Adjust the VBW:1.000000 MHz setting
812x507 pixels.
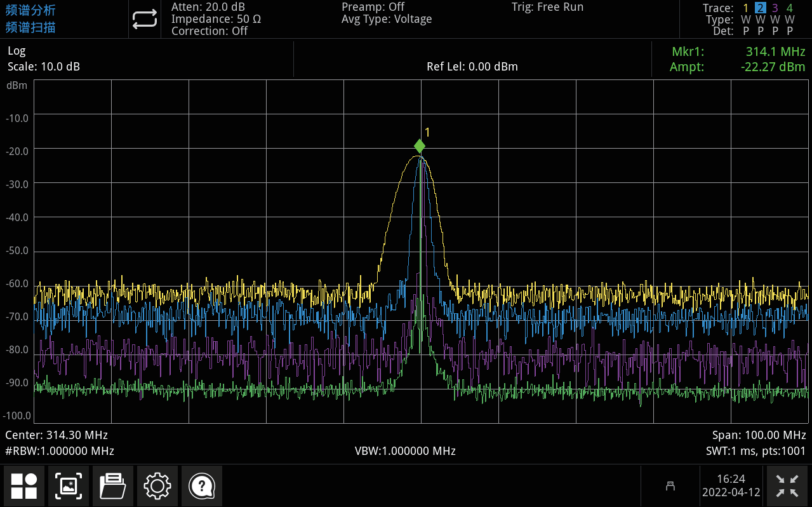coord(405,451)
